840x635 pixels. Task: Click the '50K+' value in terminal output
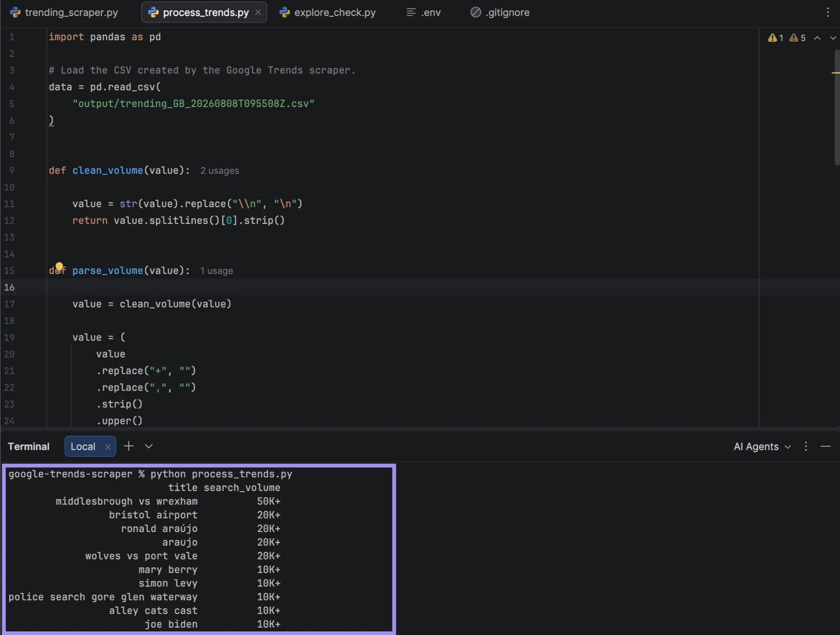click(269, 501)
